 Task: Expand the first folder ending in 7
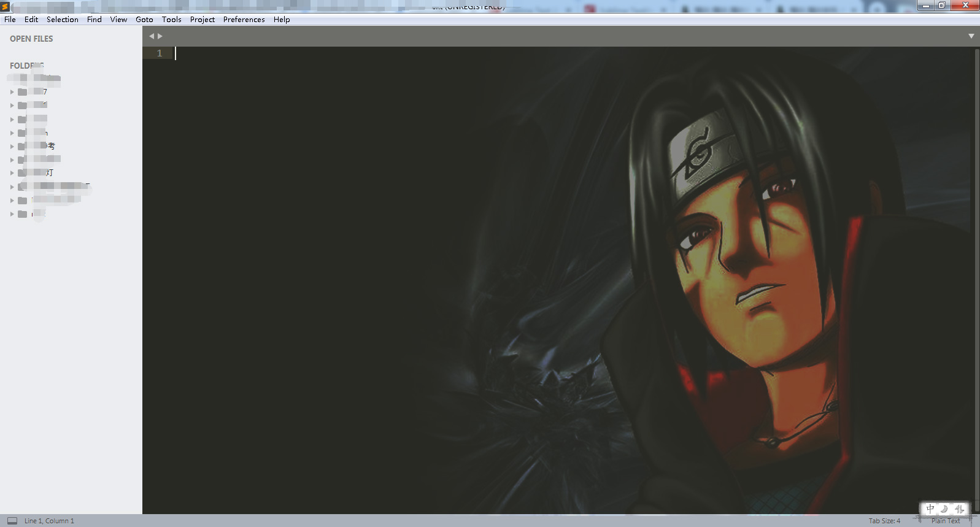(12, 92)
